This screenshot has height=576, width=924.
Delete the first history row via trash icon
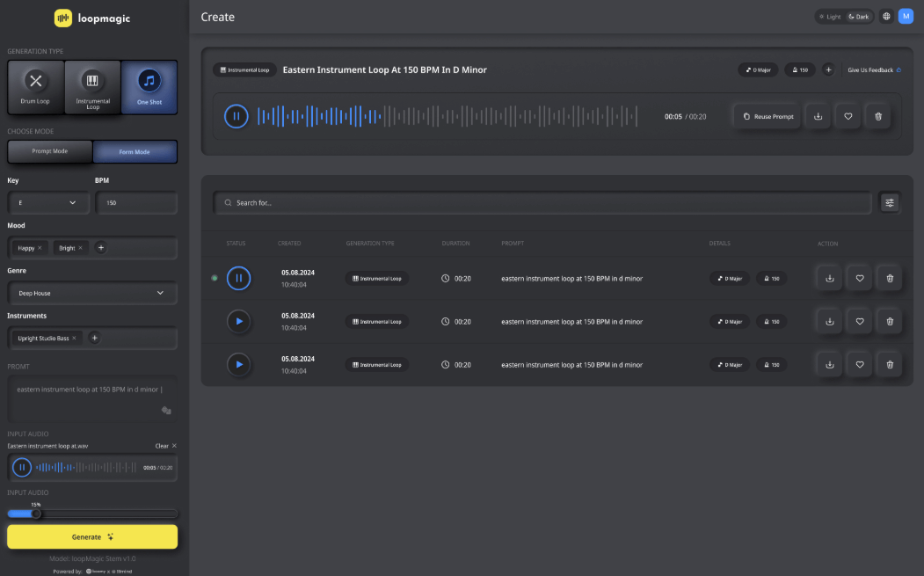(x=889, y=278)
